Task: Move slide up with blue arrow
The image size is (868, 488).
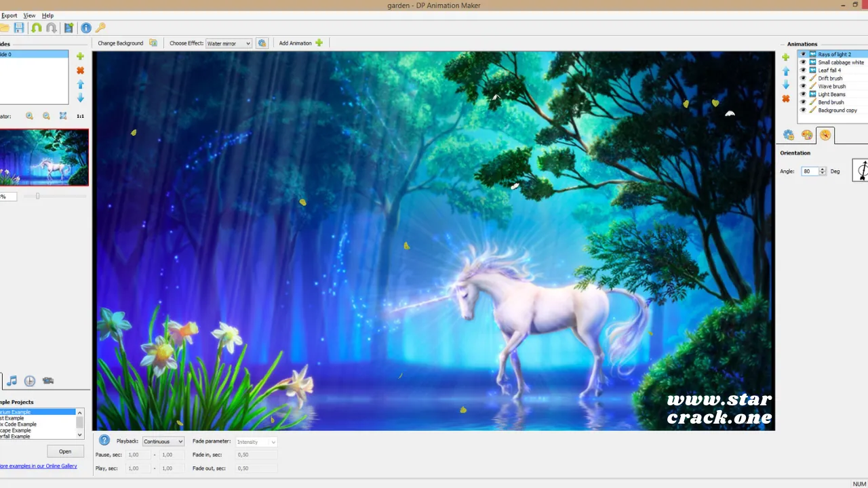Action: click(80, 84)
